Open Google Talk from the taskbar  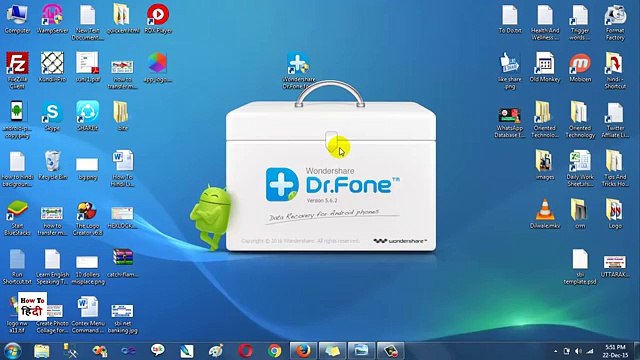[158, 351]
